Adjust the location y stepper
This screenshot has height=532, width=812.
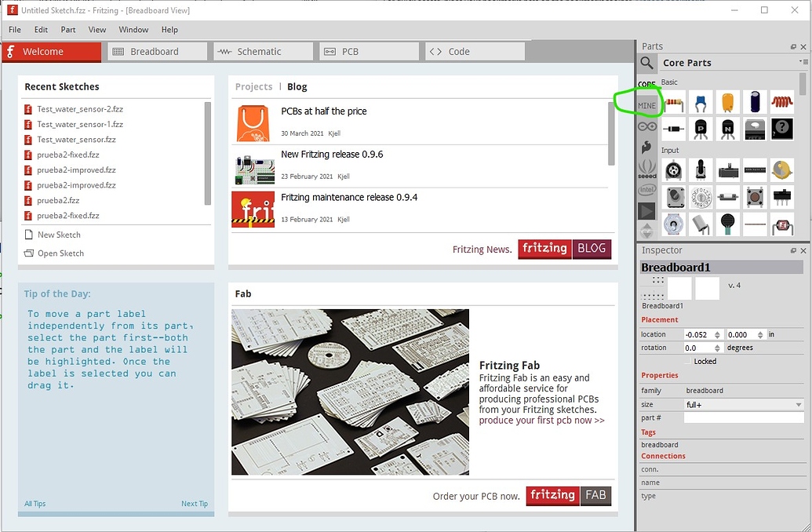pyautogui.click(x=760, y=334)
